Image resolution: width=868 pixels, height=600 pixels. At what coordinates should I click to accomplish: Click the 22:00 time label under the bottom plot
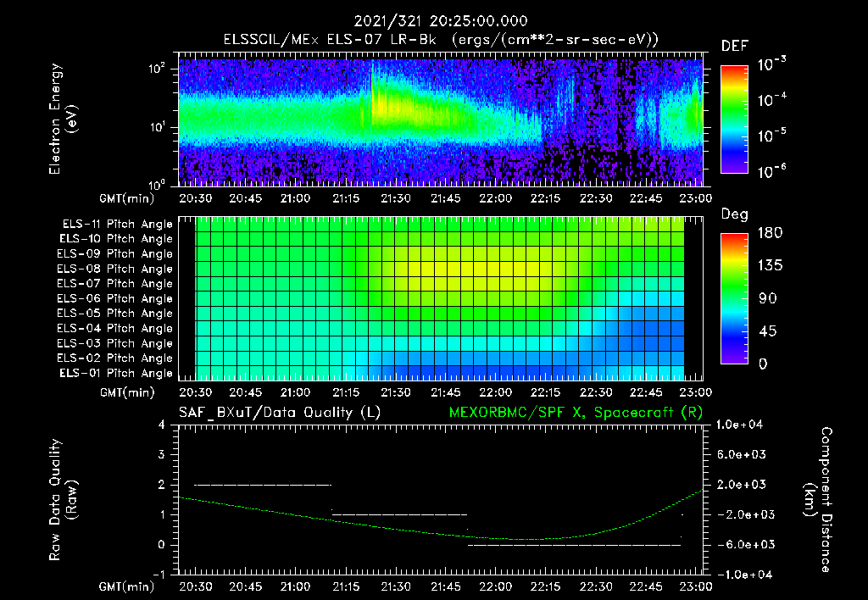[495, 586]
